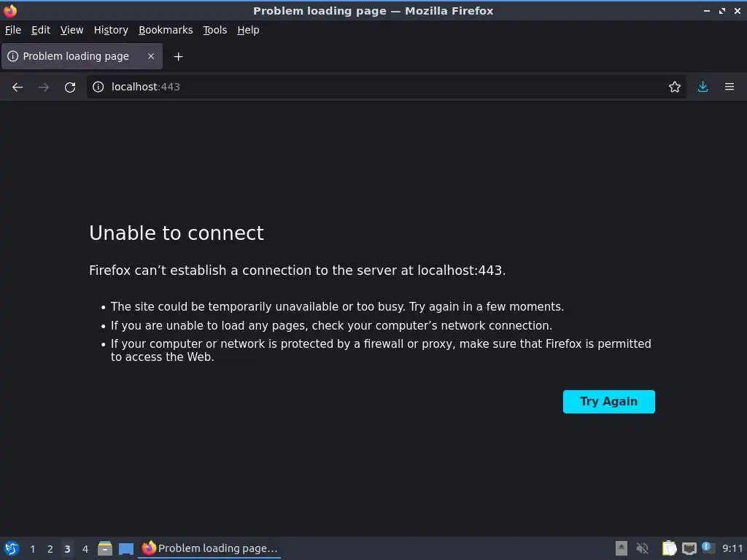Viewport: 747px width, 560px height.
Task: Click the 'Unable to connect' heading
Action: coord(177,233)
